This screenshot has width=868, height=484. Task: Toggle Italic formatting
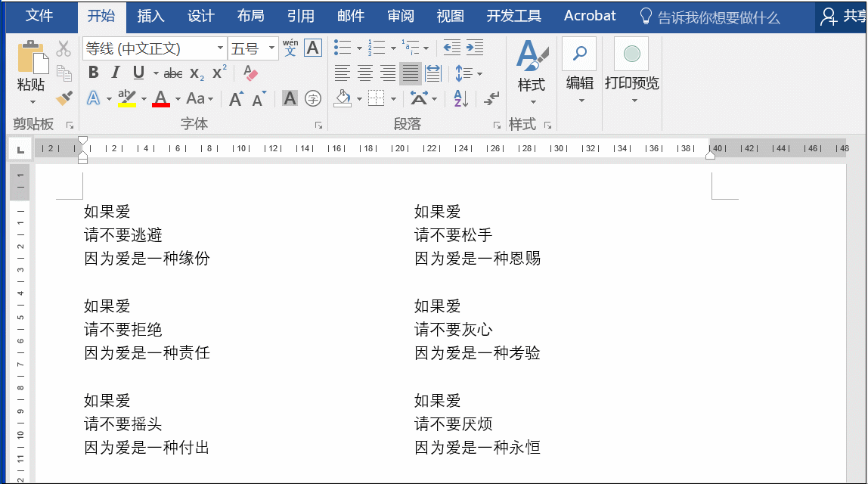coord(115,73)
